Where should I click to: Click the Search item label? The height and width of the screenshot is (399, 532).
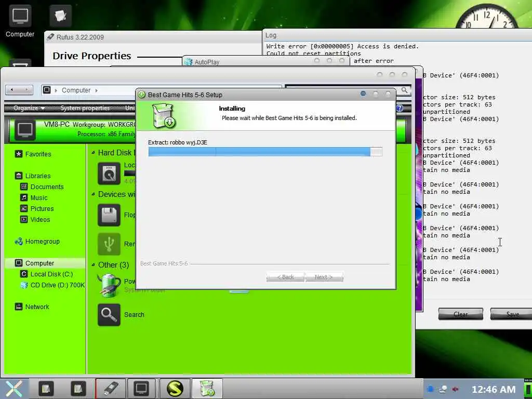point(134,314)
